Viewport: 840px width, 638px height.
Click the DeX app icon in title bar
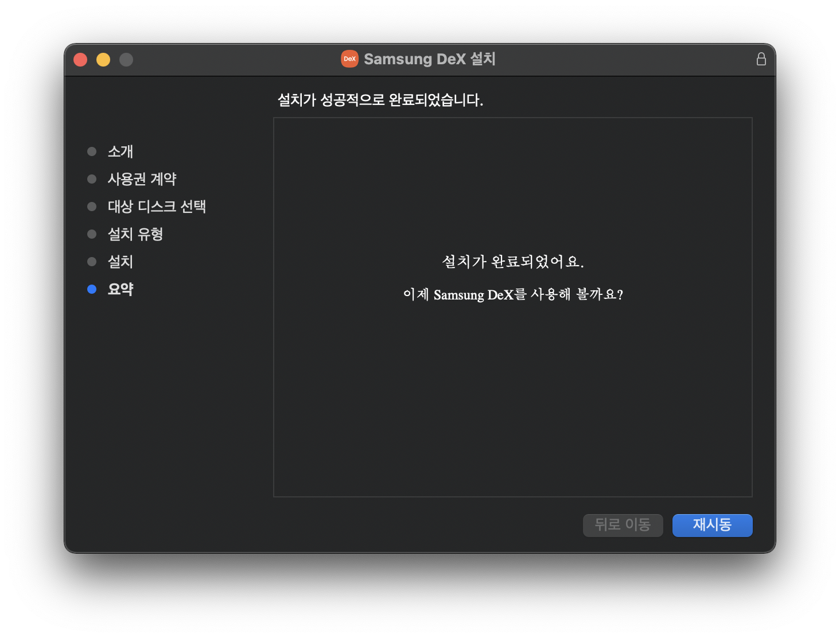pyautogui.click(x=349, y=59)
